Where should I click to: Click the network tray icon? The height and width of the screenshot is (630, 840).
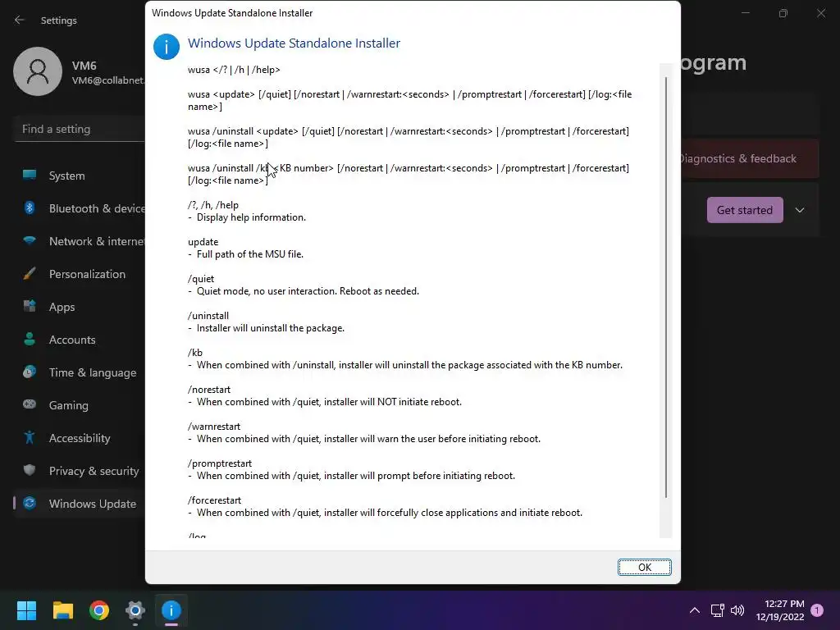click(x=717, y=610)
